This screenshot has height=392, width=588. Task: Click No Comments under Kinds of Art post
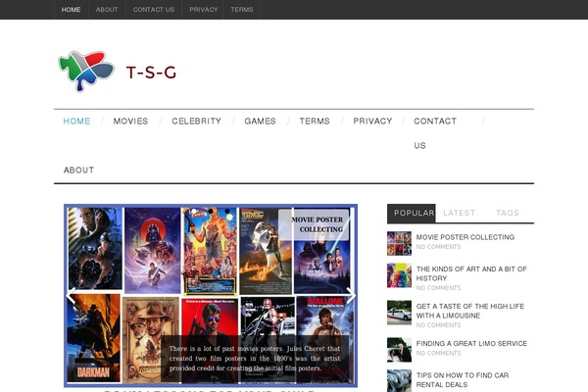point(438,288)
